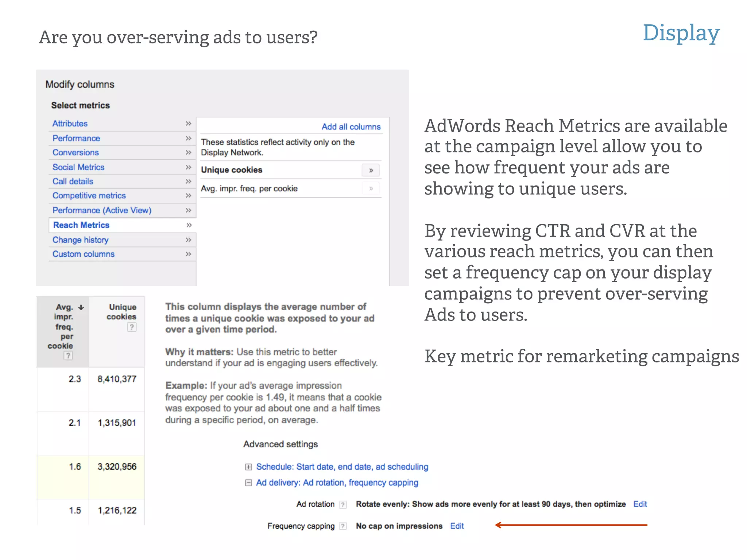Open the Change history category

click(81, 240)
